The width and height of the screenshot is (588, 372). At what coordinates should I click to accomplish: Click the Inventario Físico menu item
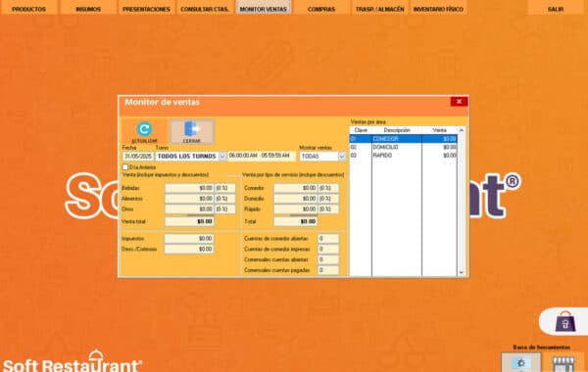(438, 9)
